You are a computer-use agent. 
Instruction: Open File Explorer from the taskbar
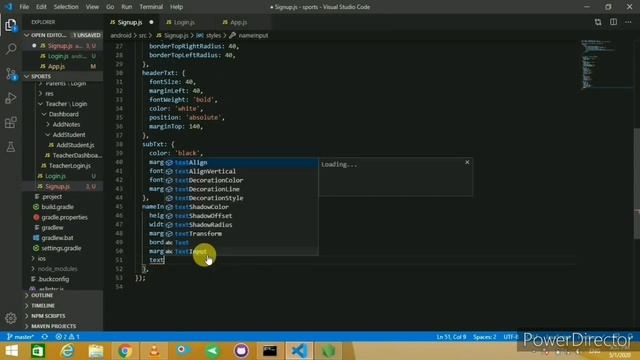(96, 351)
